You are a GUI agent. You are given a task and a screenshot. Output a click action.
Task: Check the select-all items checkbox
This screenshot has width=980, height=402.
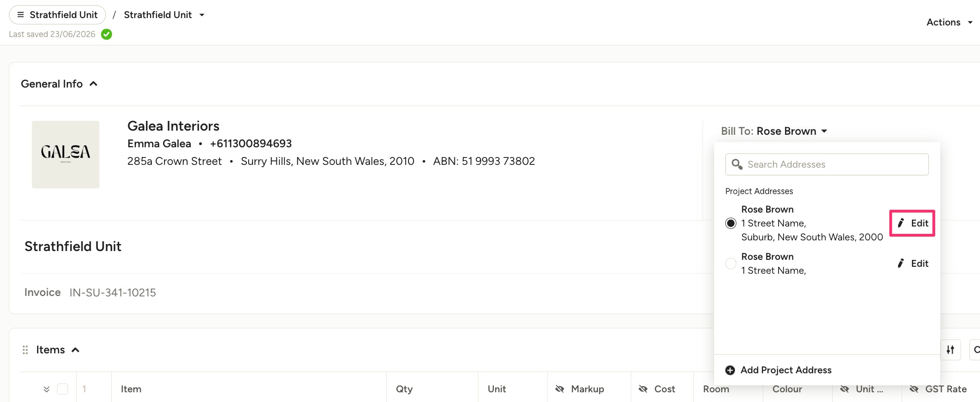click(63, 389)
